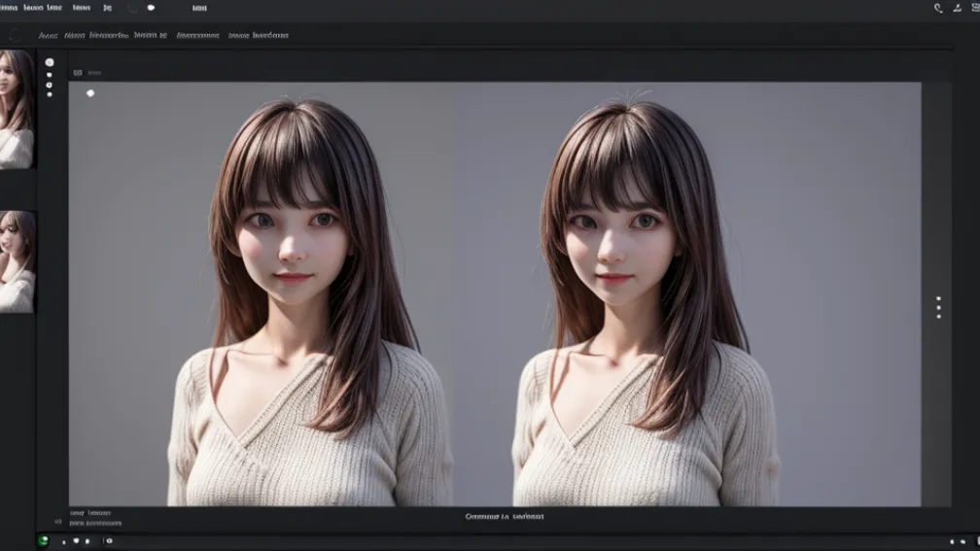This screenshot has height=551, width=980.
Task: Open the first menu in the top menu bar
Action: click(x=9, y=8)
